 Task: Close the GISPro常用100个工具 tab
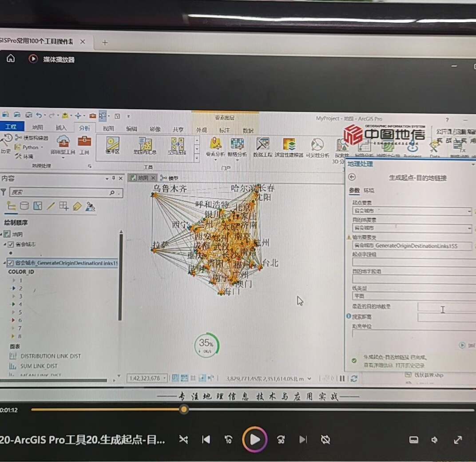click(x=83, y=42)
